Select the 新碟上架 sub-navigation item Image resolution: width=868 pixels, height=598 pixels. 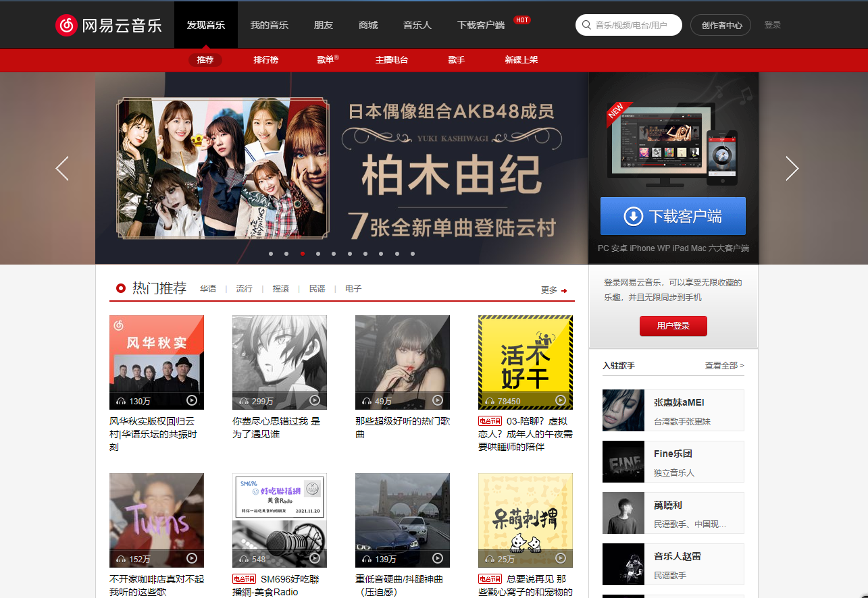pyautogui.click(x=521, y=60)
